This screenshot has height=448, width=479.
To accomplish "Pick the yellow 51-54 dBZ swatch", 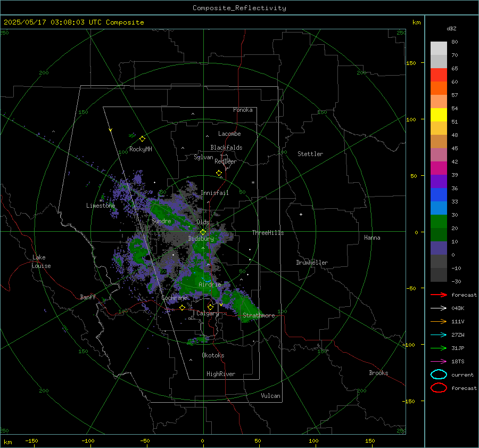I will (x=439, y=115).
